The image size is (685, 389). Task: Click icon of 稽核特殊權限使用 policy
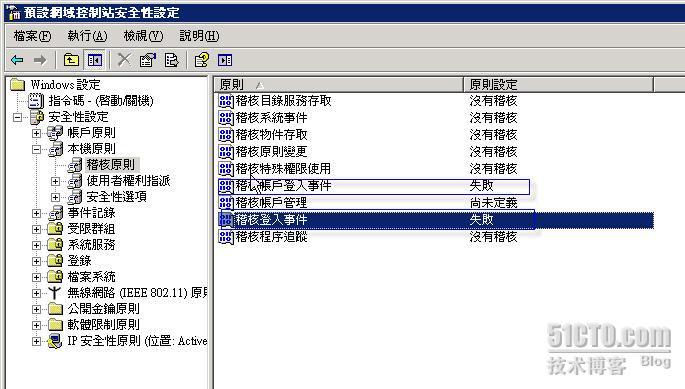pos(226,169)
